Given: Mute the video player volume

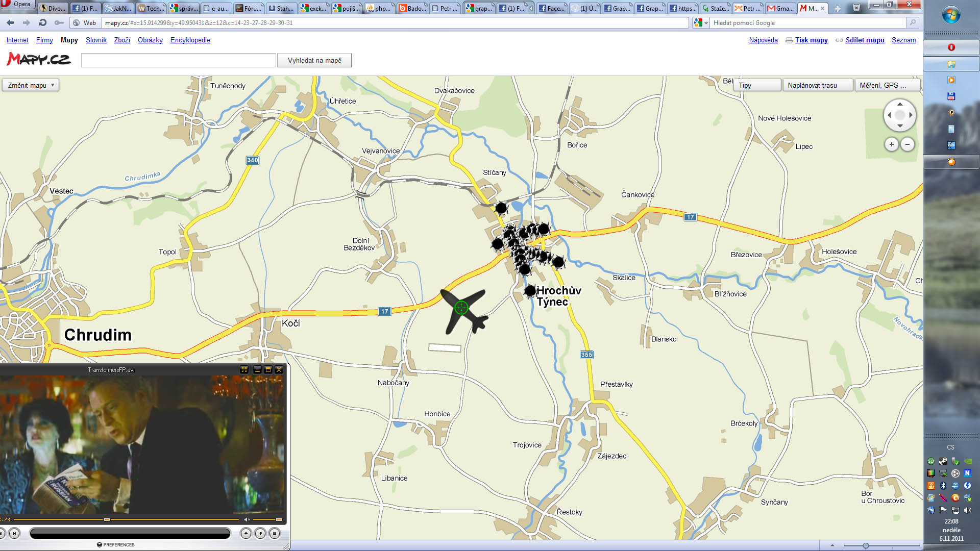Looking at the screenshot, I should coord(247,519).
